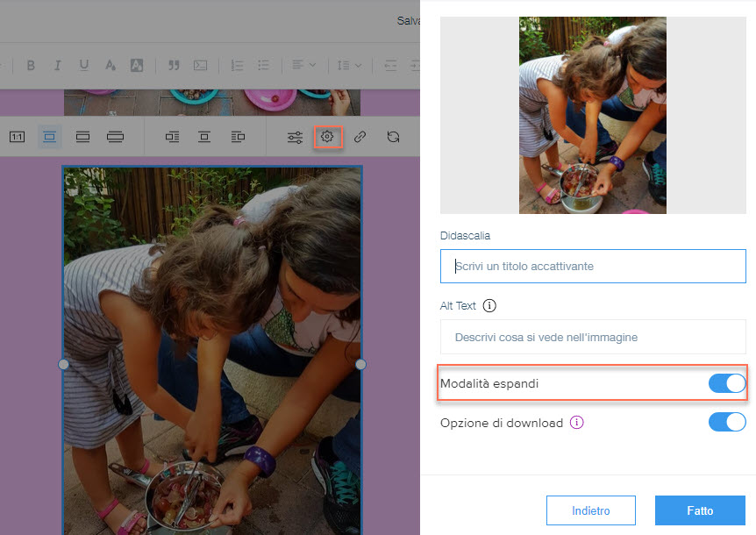Screen dimensions: 756x535
Task: Click the Fatto button
Action: [700, 510]
